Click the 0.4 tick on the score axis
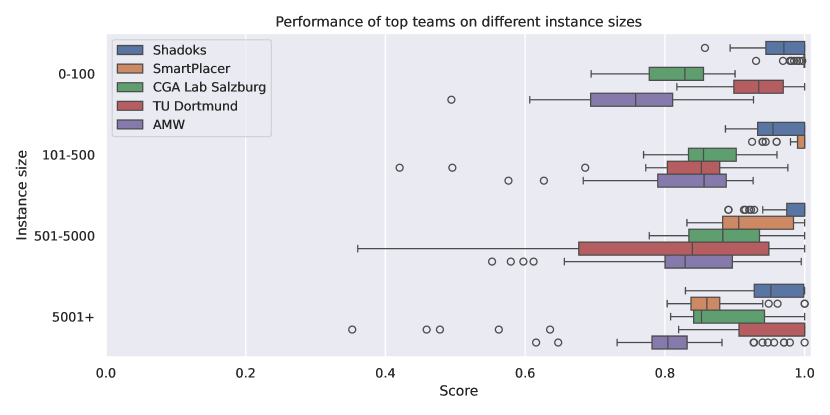 (385, 370)
